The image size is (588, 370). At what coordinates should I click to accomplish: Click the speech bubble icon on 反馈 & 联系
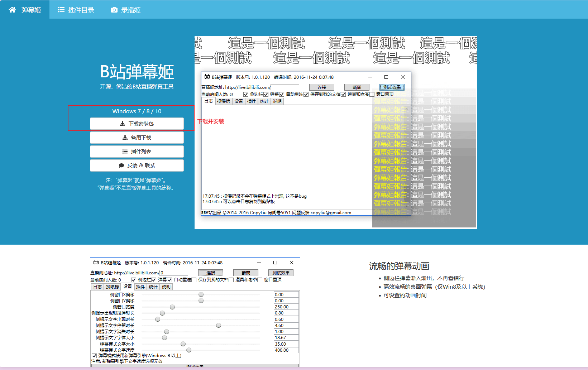[121, 165]
